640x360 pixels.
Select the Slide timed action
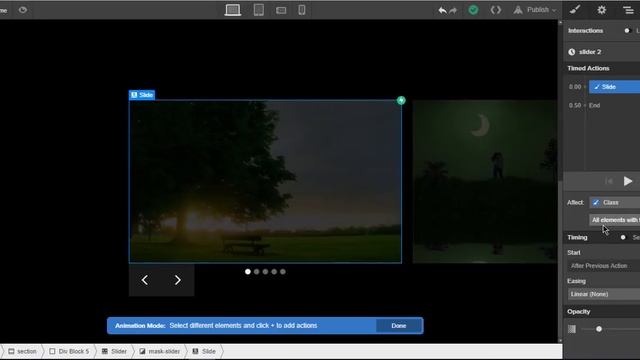614,87
